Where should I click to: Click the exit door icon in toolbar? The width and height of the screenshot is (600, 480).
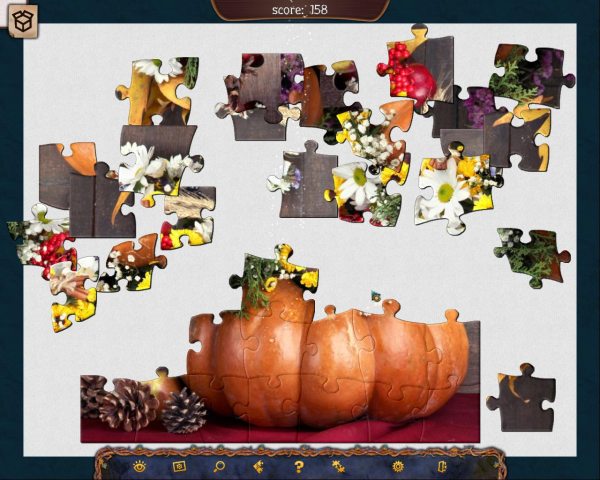click(x=440, y=466)
